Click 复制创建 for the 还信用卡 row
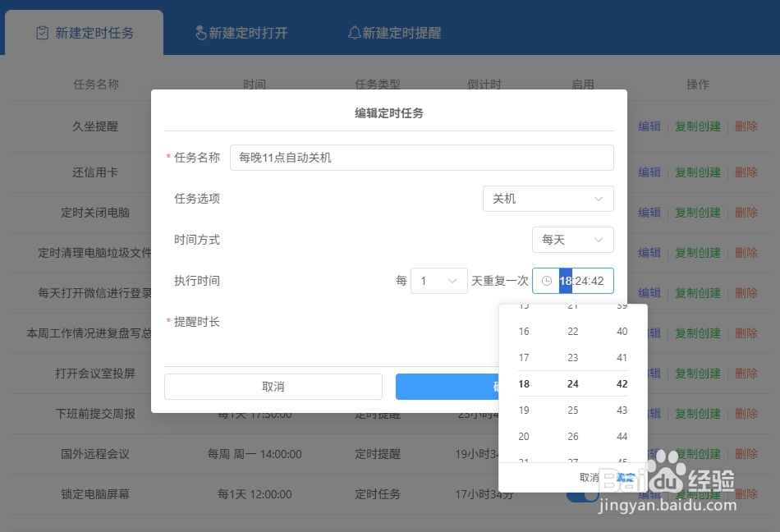The width and height of the screenshot is (780, 532). pos(698,172)
